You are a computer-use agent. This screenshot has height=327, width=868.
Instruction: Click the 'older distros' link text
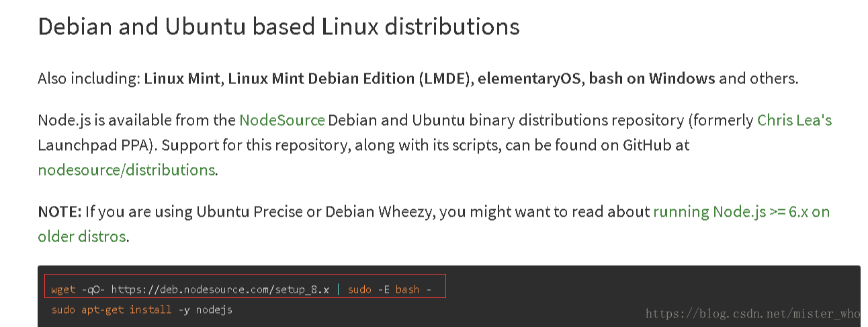click(82, 237)
